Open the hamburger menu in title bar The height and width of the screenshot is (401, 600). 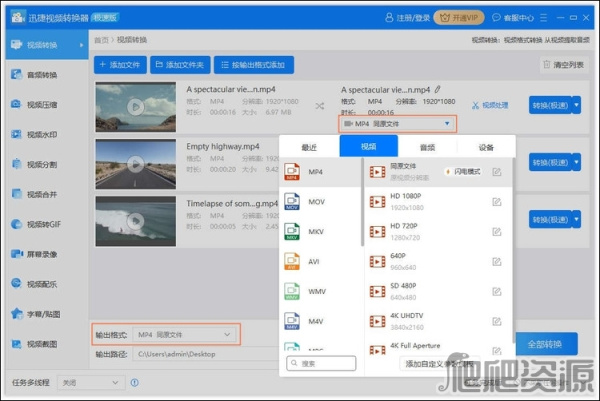click(543, 18)
